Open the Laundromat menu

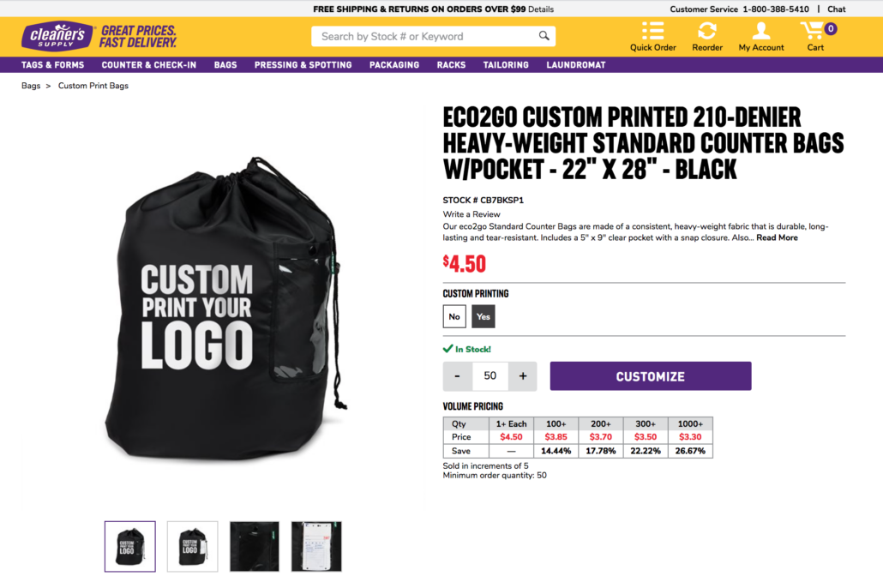point(575,65)
